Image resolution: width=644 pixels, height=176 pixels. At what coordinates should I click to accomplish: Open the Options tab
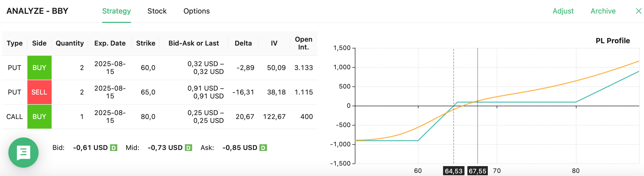pyautogui.click(x=196, y=11)
